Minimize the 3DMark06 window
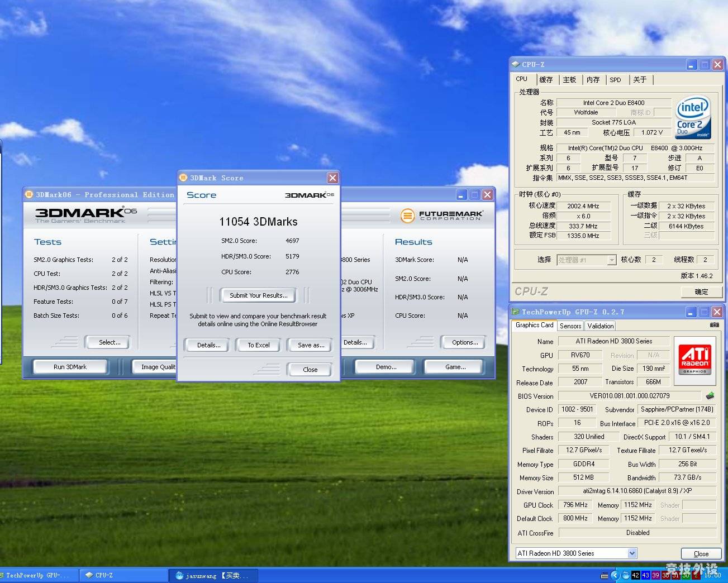The width and height of the screenshot is (728, 583). pos(461,195)
